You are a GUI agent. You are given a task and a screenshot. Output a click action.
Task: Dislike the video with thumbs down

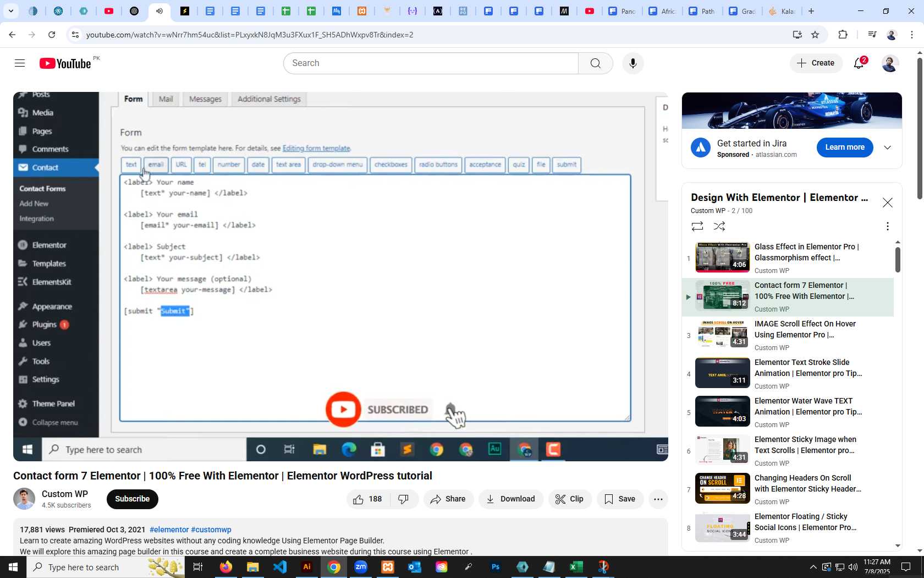coord(404,499)
